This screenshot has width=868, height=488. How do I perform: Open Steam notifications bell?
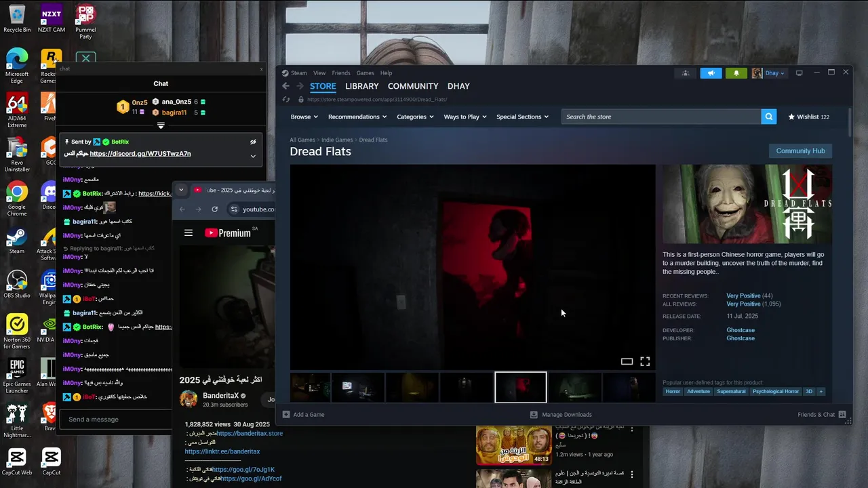pos(736,73)
